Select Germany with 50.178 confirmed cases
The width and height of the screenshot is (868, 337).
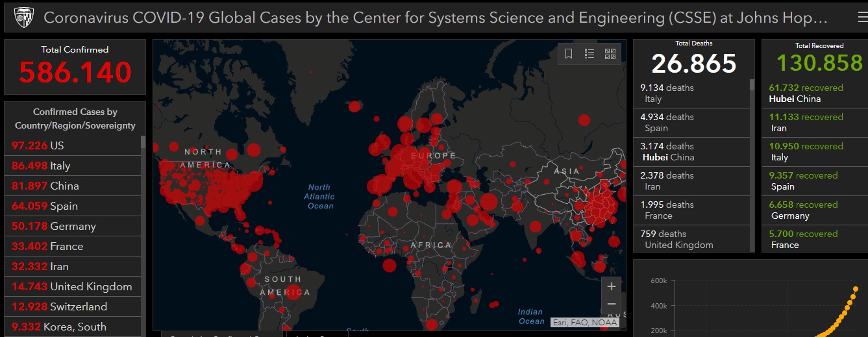pyautogui.click(x=72, y=226)
